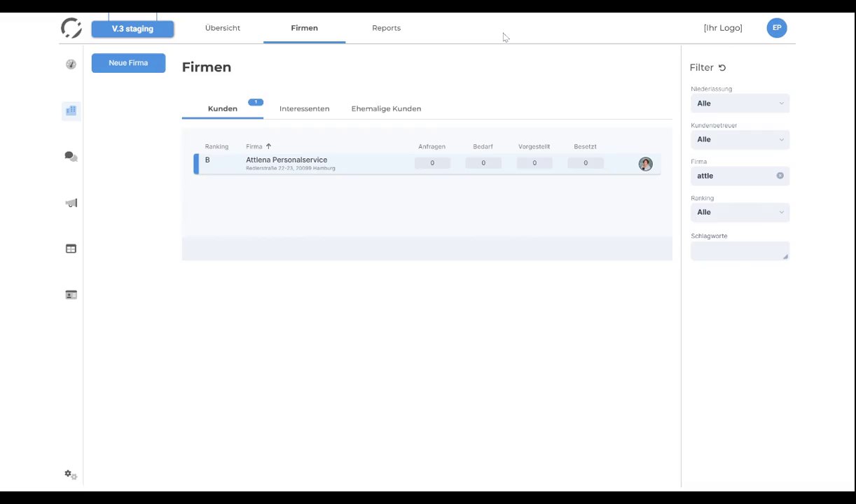Click the Neue Firma button

coord(128,63)
